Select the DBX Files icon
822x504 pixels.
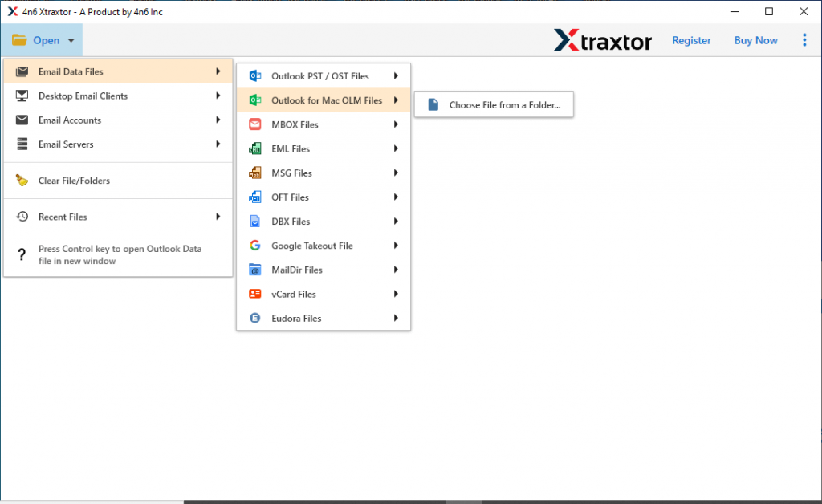[x=257, y=221]
